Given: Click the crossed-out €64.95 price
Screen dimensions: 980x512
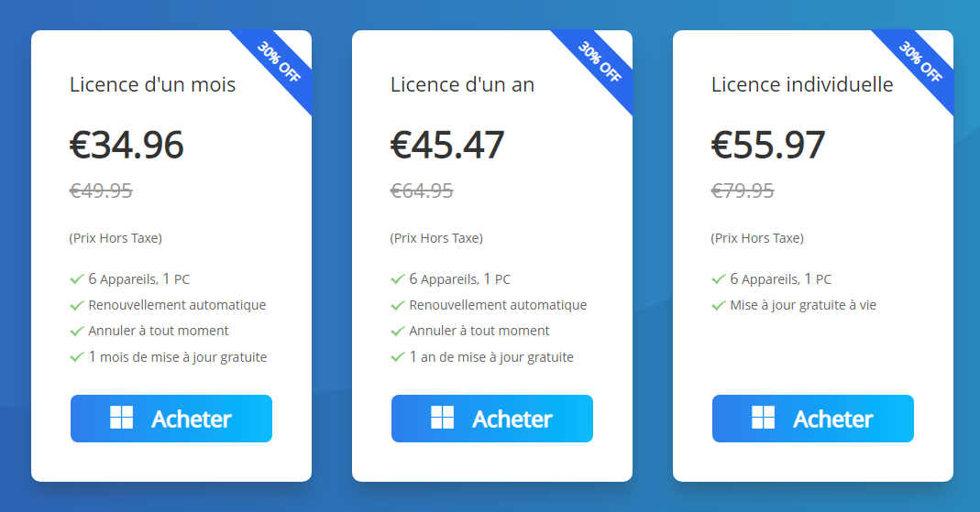Looking at the screenshot, I should pos(422,191).
